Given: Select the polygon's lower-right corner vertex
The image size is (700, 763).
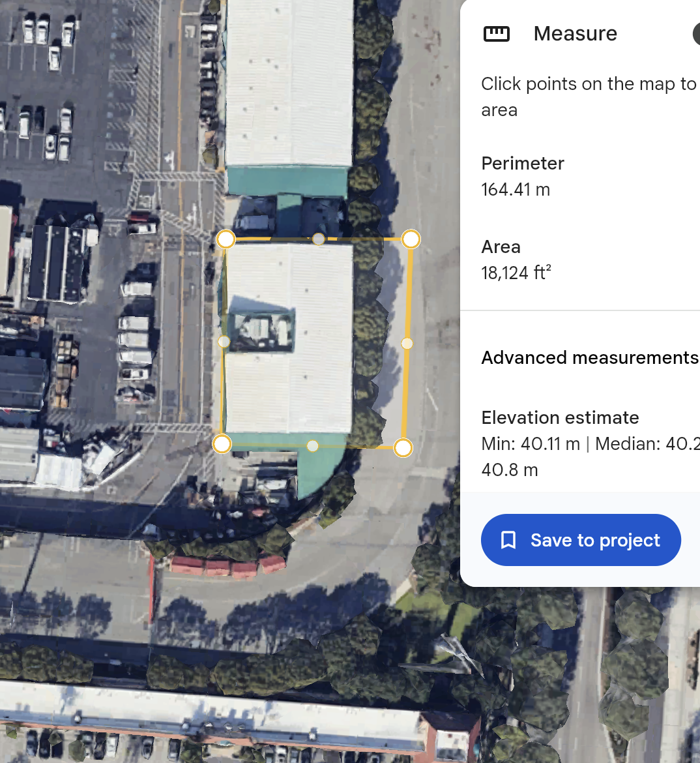Looking at the screenshot, I should [x=403, y=447].
